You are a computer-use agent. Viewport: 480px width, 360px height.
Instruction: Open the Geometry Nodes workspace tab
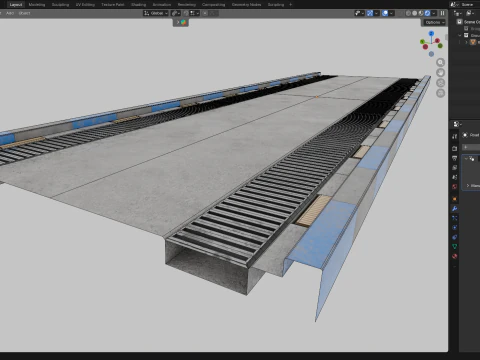pos(246,5)
